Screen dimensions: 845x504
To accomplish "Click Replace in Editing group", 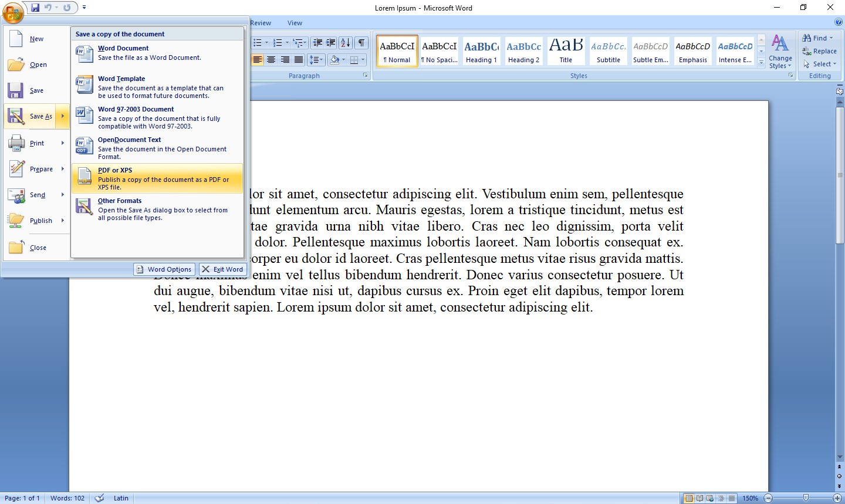I will click(820, 51).
